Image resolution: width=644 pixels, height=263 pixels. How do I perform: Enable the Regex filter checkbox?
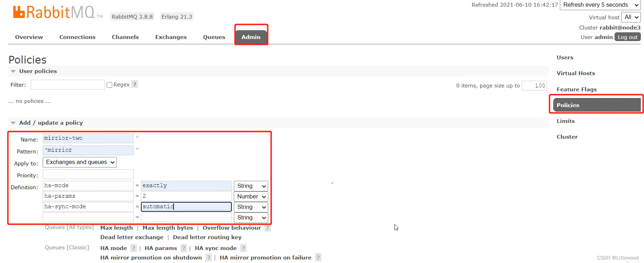pos(109,85)
